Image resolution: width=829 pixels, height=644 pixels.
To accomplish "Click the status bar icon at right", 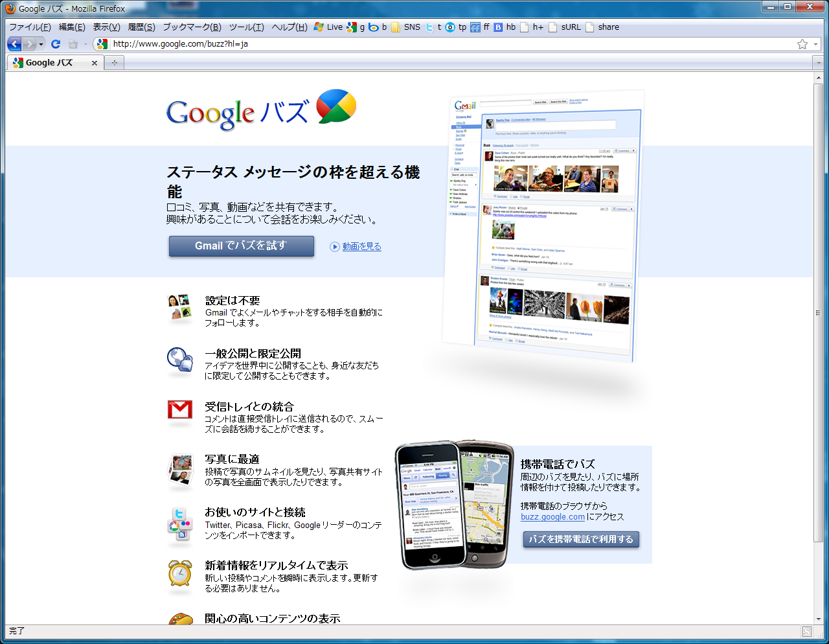I will coord(807,632).
